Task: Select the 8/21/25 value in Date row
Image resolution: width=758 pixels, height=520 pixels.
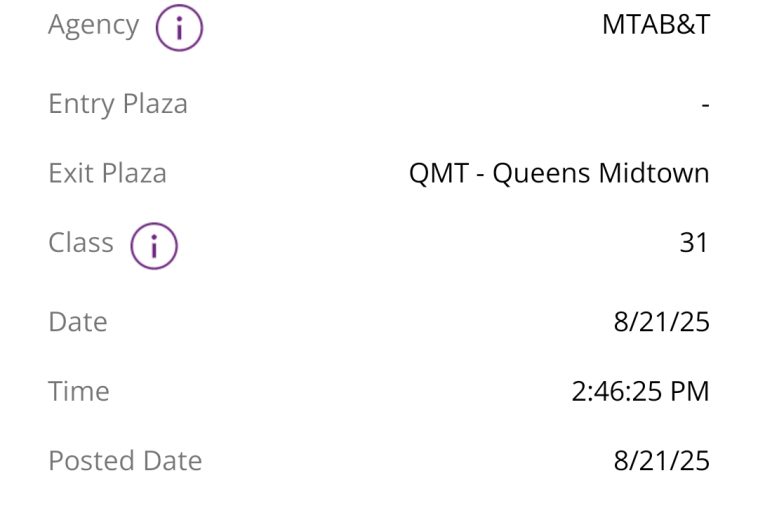Action: click(661, 322)
